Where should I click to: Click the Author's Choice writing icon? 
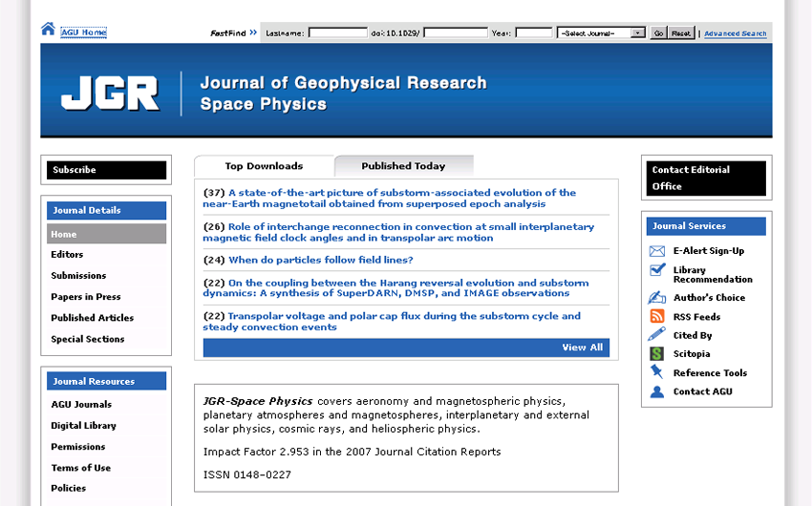click(x=656, y=298)
